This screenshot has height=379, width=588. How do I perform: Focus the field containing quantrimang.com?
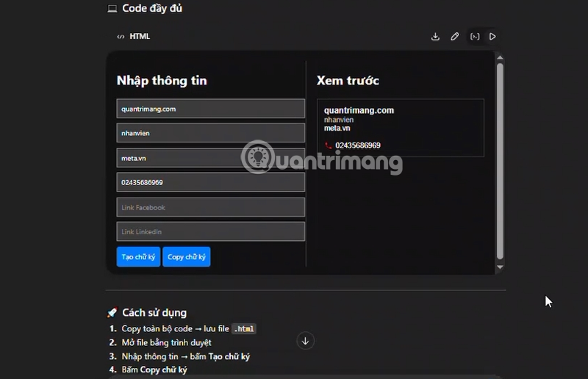pos(210,109)
